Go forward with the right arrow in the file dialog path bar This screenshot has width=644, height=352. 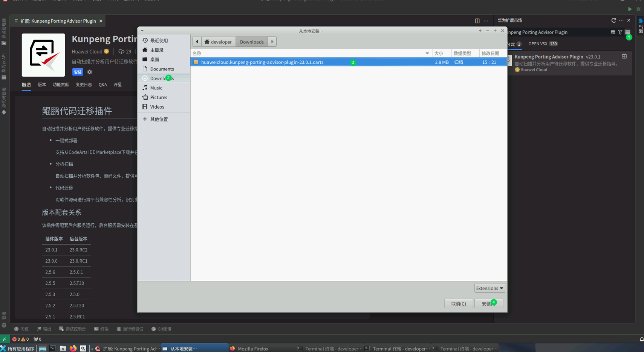pyautogui.click(x=272, y=42)
